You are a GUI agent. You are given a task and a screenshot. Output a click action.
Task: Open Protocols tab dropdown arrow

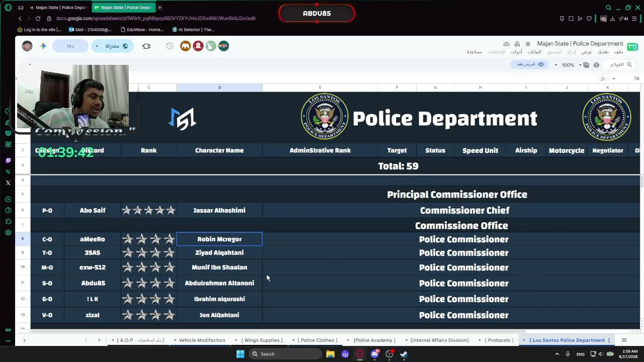coord(479,340)
